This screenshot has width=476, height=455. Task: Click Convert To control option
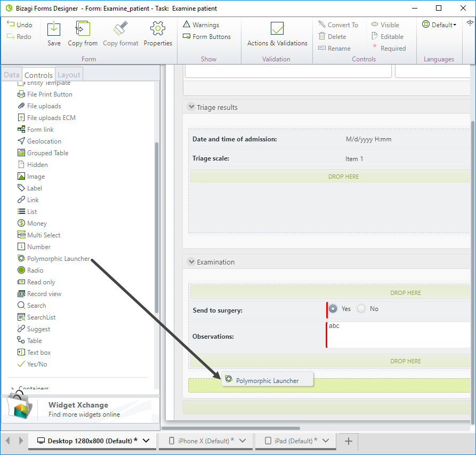(338, 25)
